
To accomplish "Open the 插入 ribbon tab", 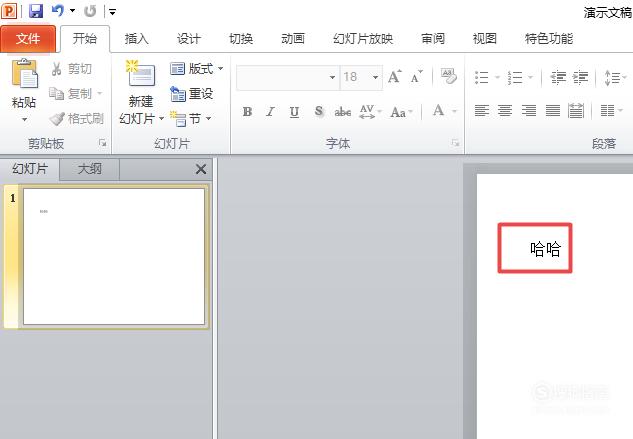I will [x=136, y=39].
